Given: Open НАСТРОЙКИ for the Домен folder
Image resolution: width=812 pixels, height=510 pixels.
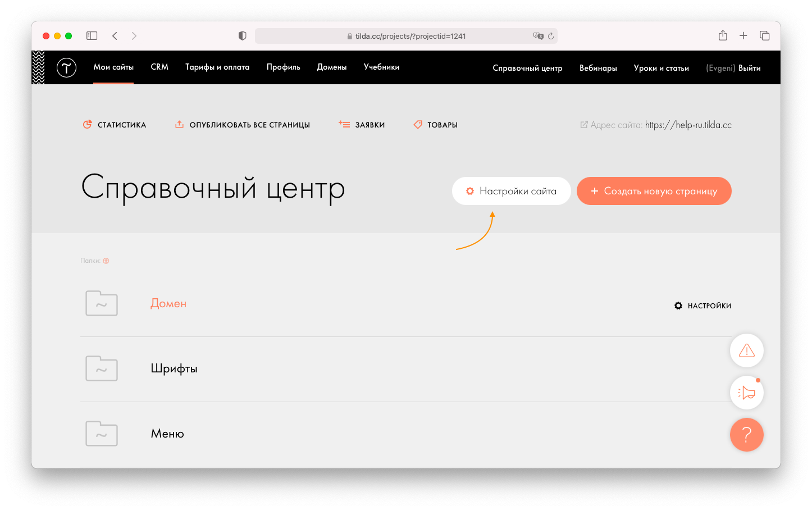Looking at the screenshot, I should click(703, 306).
